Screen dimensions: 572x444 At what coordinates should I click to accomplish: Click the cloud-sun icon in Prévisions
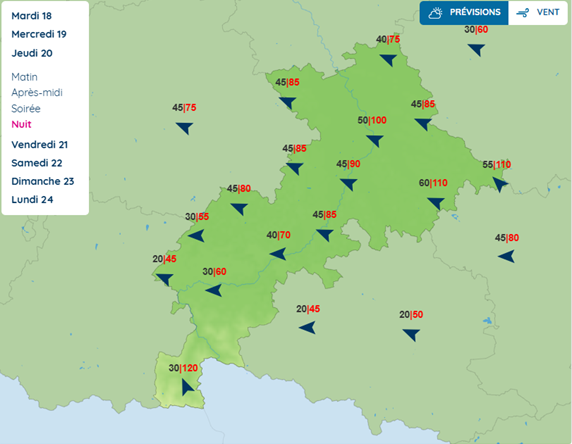pyautogui.click(x=435, y=13)
